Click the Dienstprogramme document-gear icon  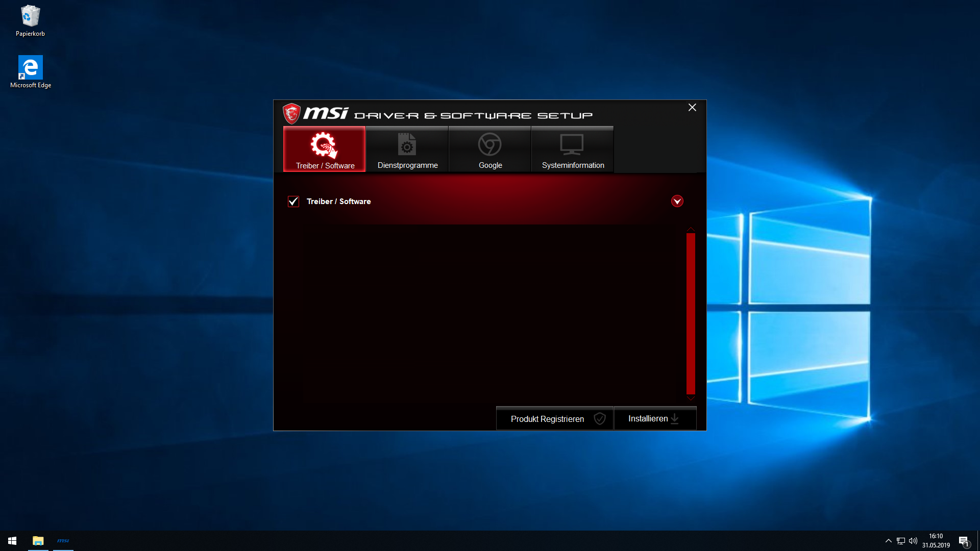coord(407,144)
